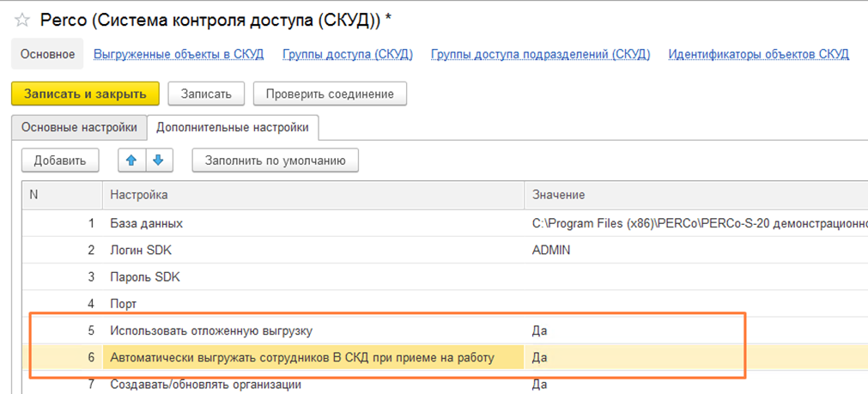
Task: Select the 'База данных' setting row
Action: (146, 223)
